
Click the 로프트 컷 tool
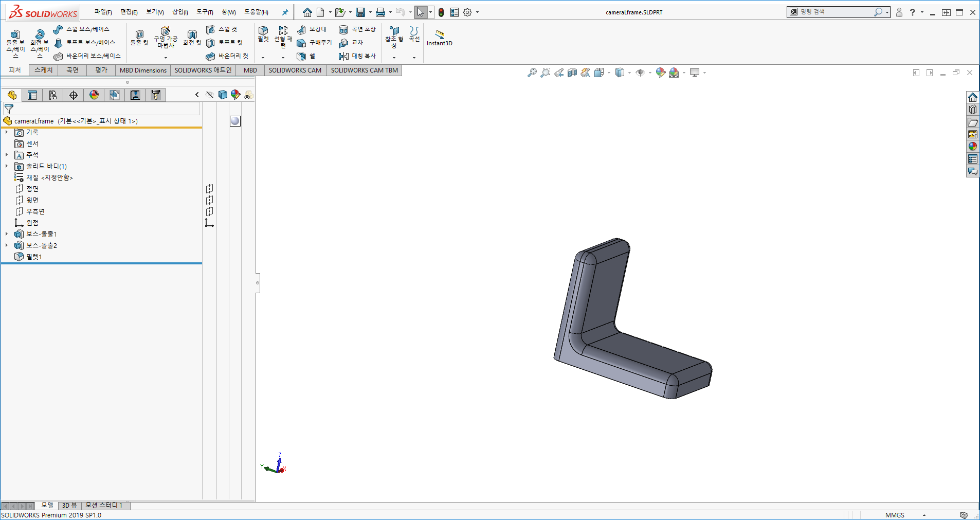point(224,43)
